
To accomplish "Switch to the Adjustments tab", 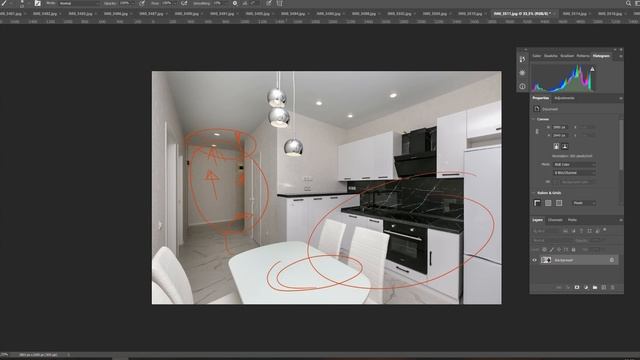I will 564,98.
